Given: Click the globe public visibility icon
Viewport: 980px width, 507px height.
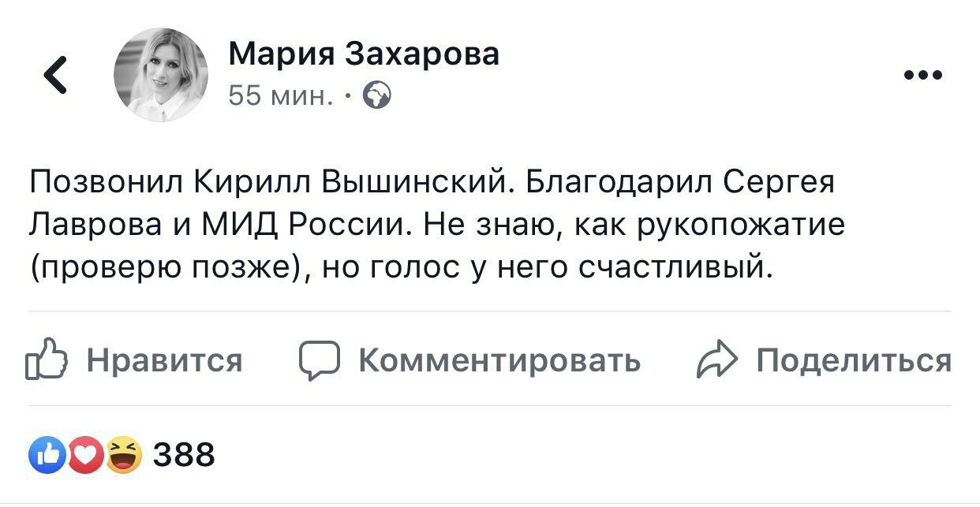Looking at the screenshot, I should [377, 96].
